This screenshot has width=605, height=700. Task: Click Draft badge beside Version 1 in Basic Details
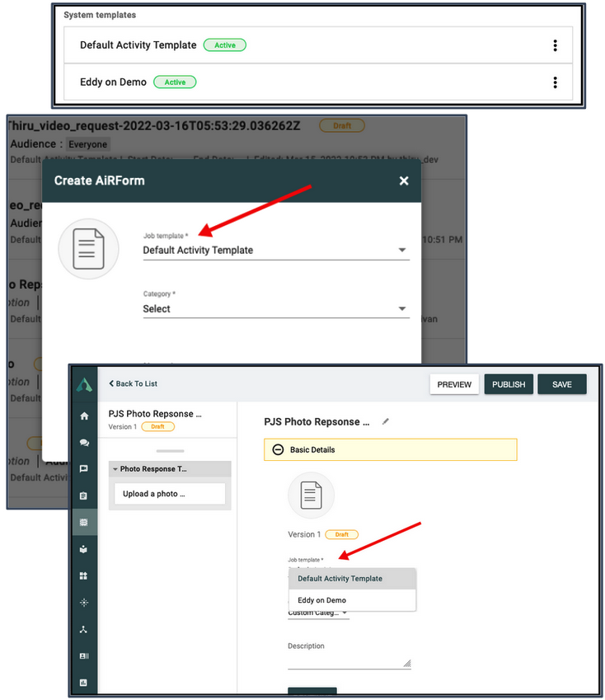point(342,534)
